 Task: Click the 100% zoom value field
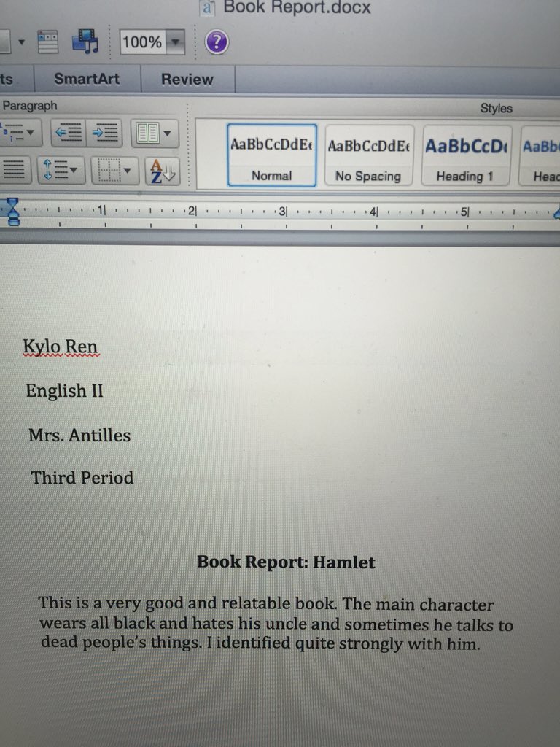[143, 42]
